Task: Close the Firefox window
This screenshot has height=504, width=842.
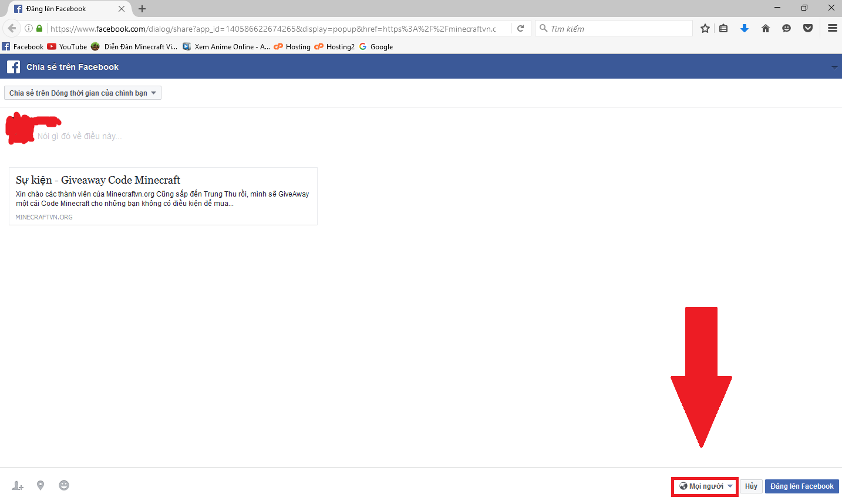Action: coord(831,8)
